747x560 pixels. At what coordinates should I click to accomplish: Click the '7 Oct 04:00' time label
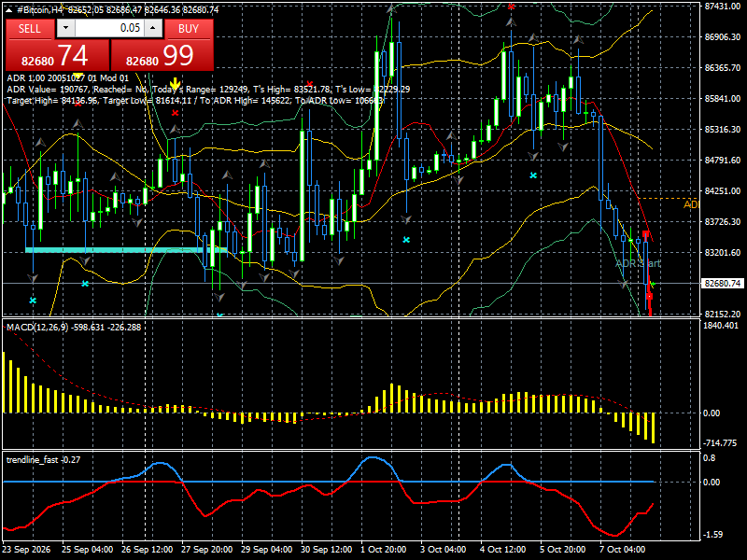click(623, 549)
